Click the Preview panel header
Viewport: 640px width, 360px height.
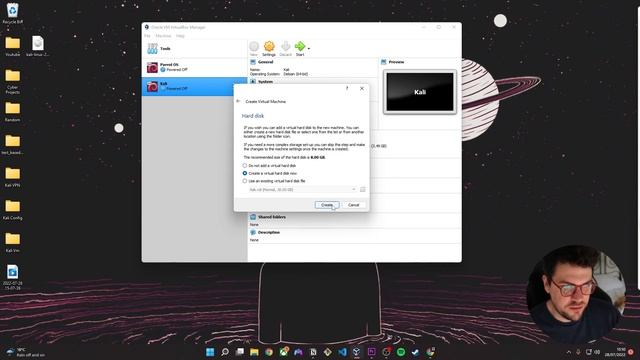click(x=396, y=62)
